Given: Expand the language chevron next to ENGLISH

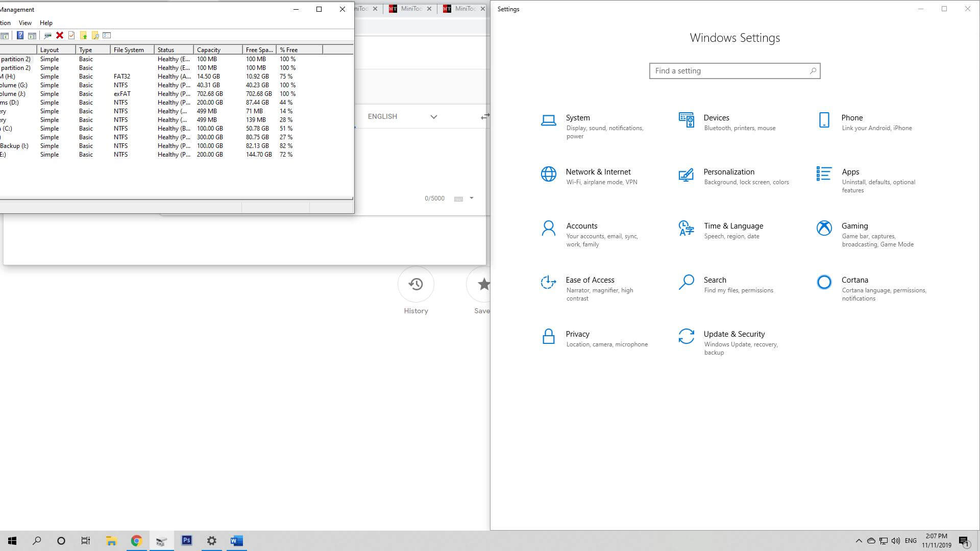Looking at the screenshot, I should (433, 117).
